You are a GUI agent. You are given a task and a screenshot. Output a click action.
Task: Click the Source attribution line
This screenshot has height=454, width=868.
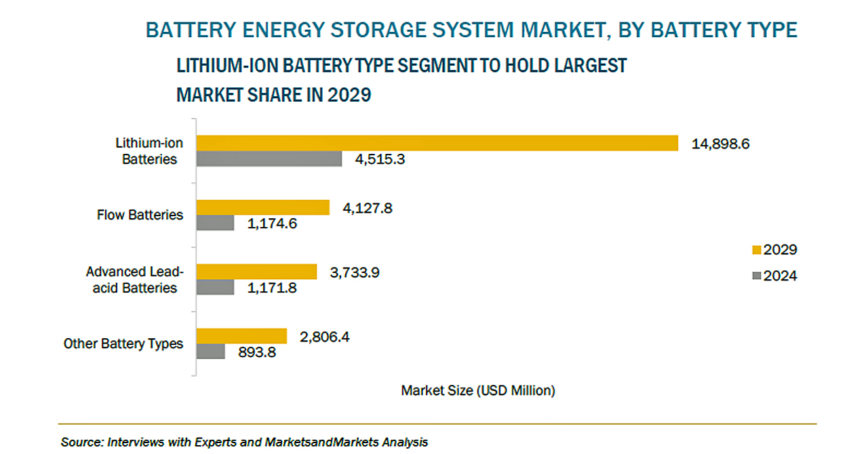click(x=244, y=442)
